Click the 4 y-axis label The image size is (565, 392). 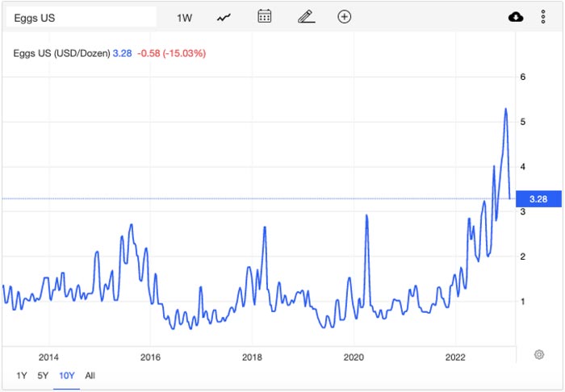click(x=523, y=167)
